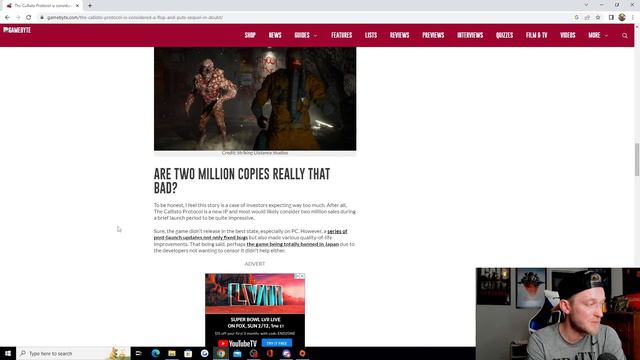Open the Lists section
Image resolution: width=640 pixels, height=360 pixels.
coord(371,36)
